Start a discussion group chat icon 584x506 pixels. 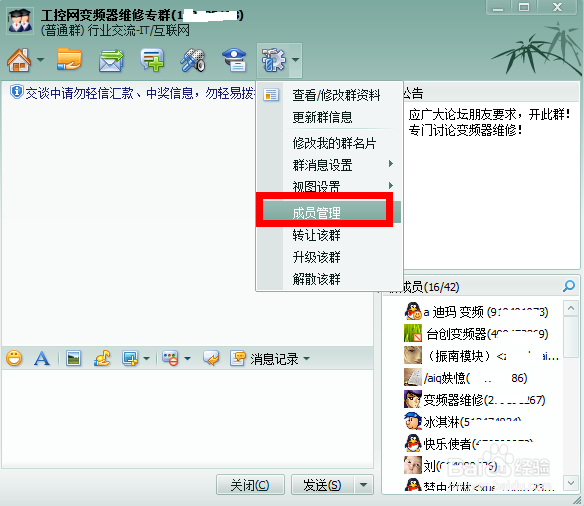(152, 60)
